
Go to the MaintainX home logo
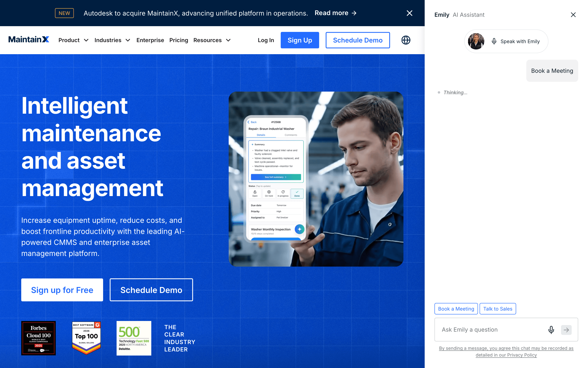click(29, 40)
